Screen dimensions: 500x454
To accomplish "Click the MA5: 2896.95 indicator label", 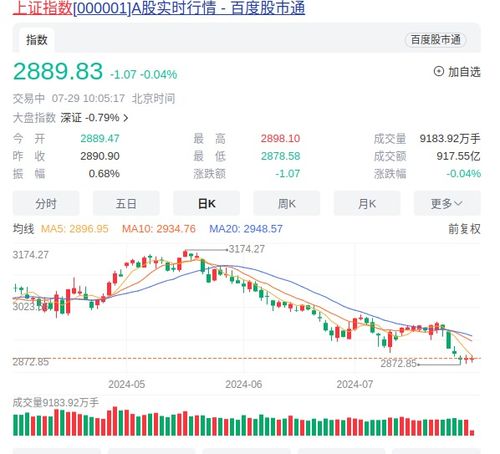I will [75, 229].
